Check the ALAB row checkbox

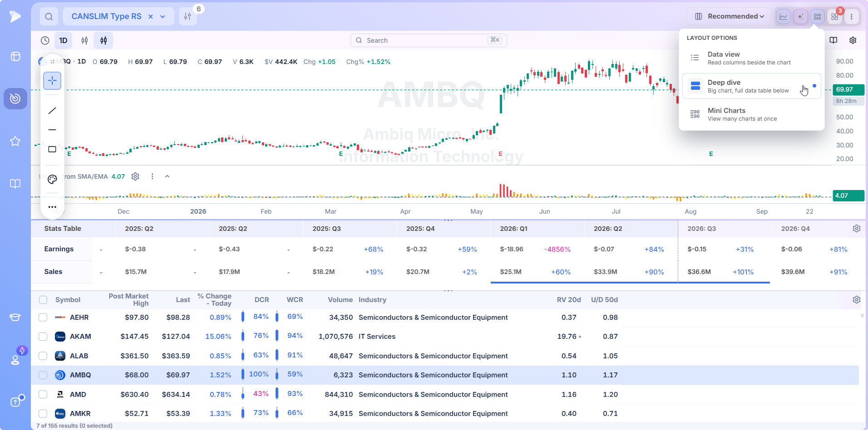(43, 356)
